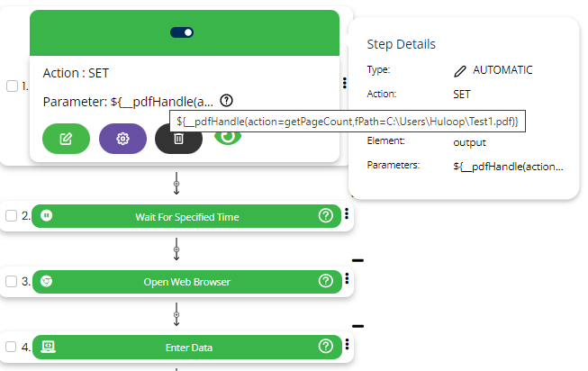Viewport: 588px width, 371px height.
Task: Click the help icon beside Parameter text
Action: pyautogui.click(x=227, y=101)
